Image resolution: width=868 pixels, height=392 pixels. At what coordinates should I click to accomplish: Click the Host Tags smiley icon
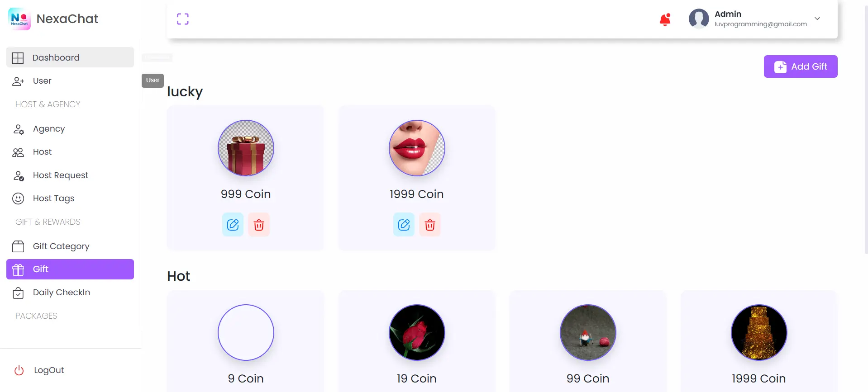pos(18,198)
